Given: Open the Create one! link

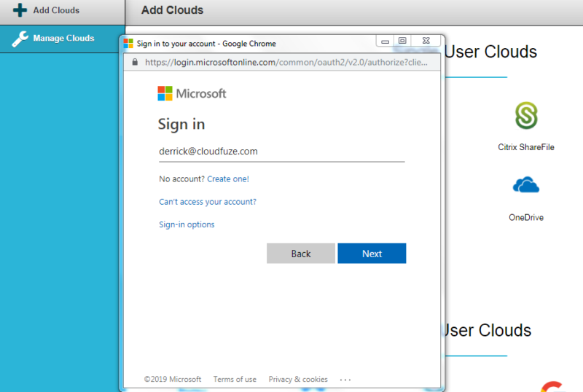Looking at the screenshot, I should (228, 179).
